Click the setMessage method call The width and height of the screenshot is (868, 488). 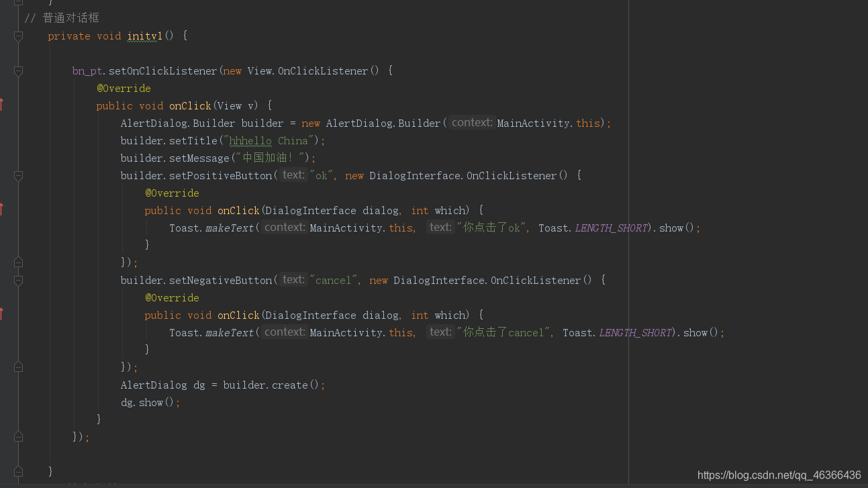point(199,158)
